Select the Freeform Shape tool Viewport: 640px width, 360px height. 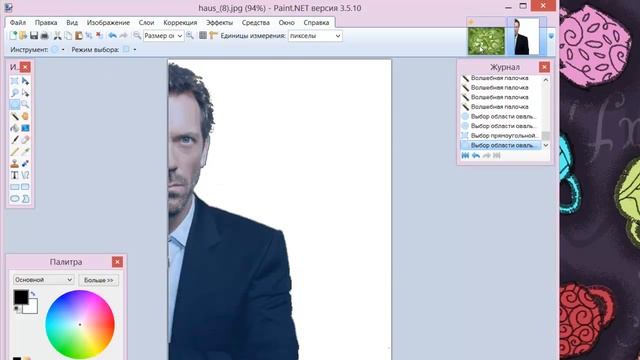(25, 199)
